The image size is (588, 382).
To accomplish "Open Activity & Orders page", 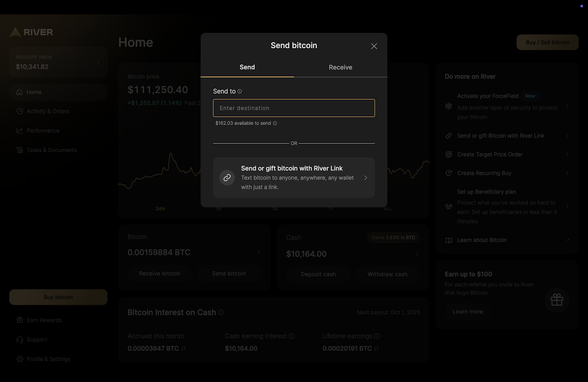I will tap(58, 111).
